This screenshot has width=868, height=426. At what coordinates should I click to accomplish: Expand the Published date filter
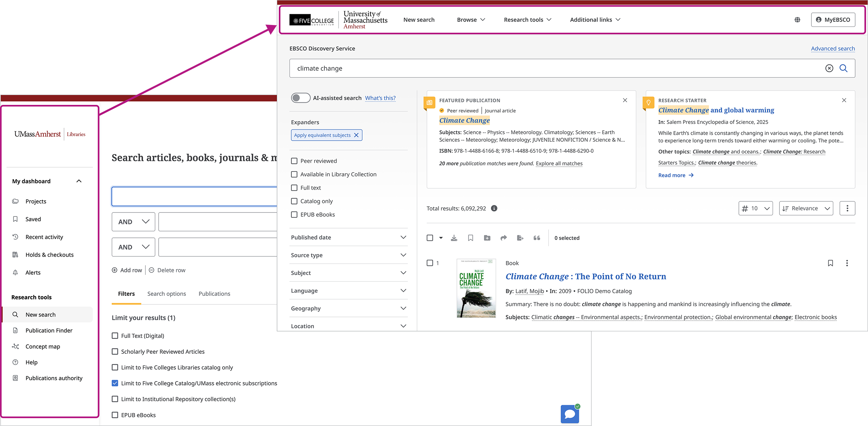(x=349, y=237)
